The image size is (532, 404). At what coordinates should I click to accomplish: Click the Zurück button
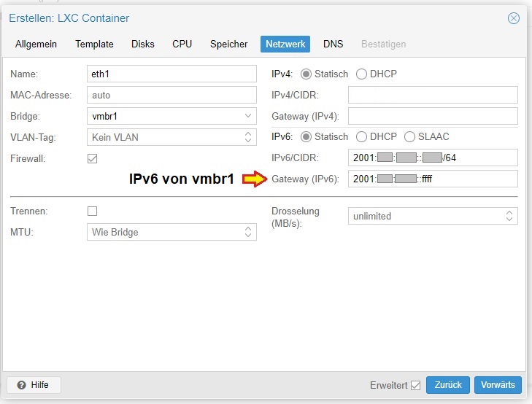(x=448, y=385)
